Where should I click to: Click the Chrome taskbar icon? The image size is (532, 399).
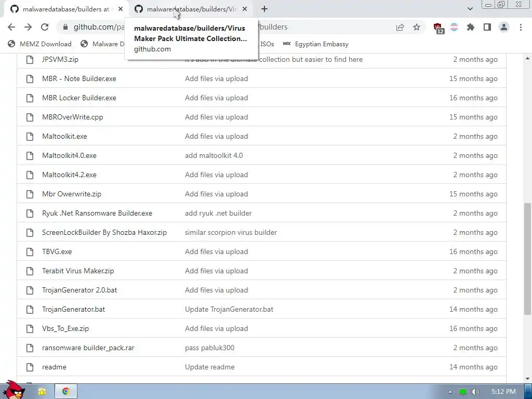click(66, 392)
